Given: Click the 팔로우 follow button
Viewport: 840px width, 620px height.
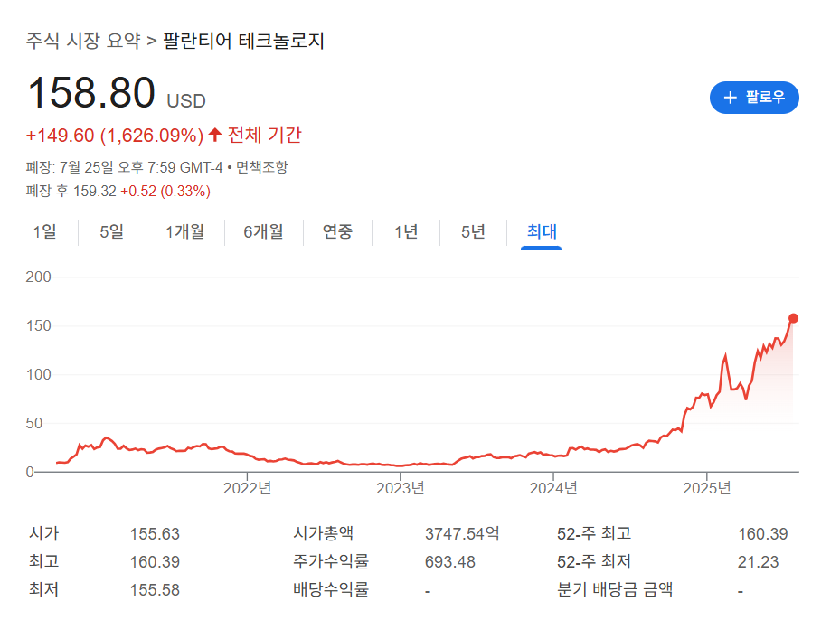Looking at the screenshot, I should click(x=754, y=98).
